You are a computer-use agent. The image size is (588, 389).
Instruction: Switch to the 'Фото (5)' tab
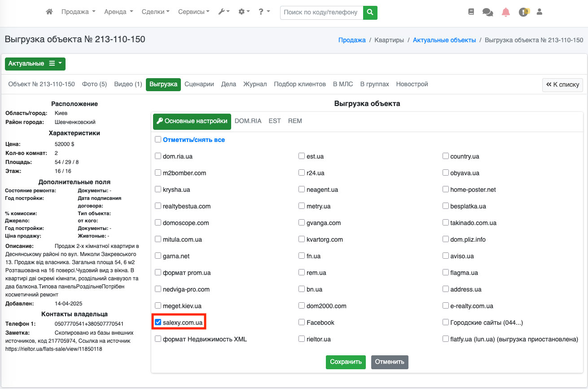(94, 84)
